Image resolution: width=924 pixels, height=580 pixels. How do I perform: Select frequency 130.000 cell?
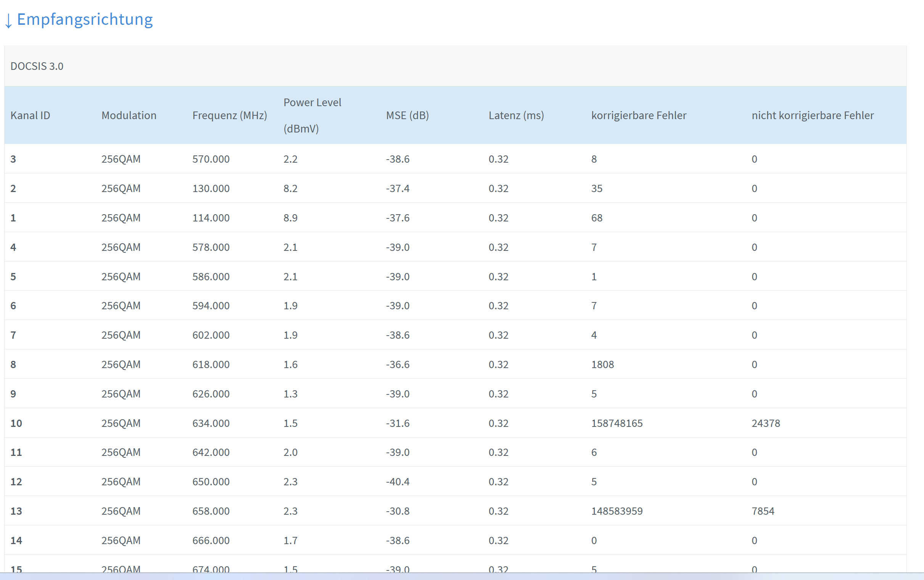[x=211, y=189]
